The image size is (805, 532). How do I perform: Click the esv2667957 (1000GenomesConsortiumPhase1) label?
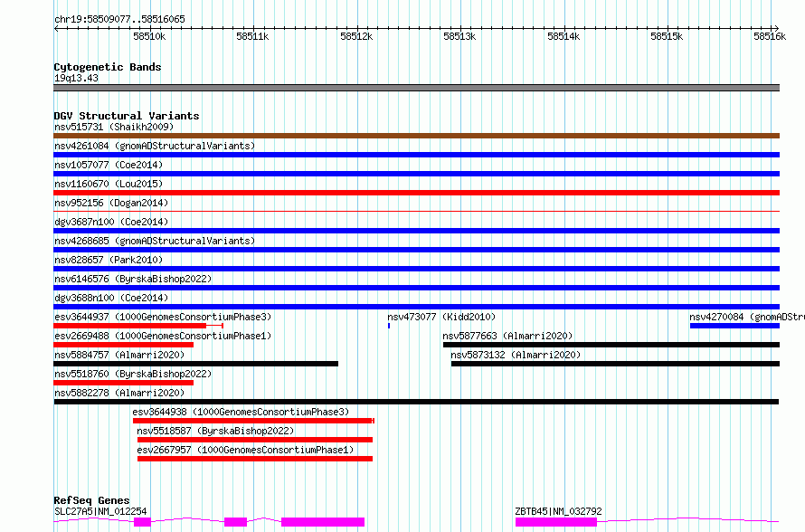point(245,450)
